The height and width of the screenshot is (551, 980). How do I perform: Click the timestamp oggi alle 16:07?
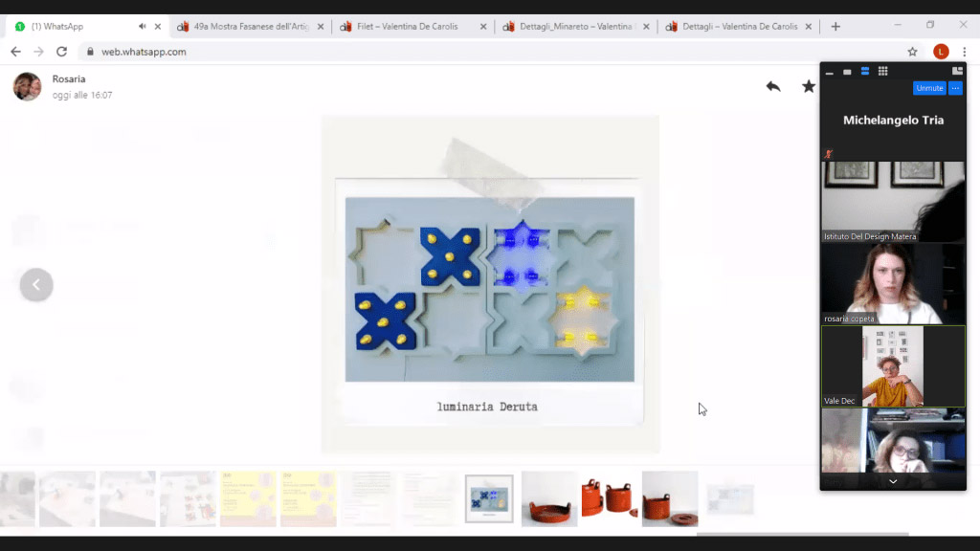pos(82,95)
